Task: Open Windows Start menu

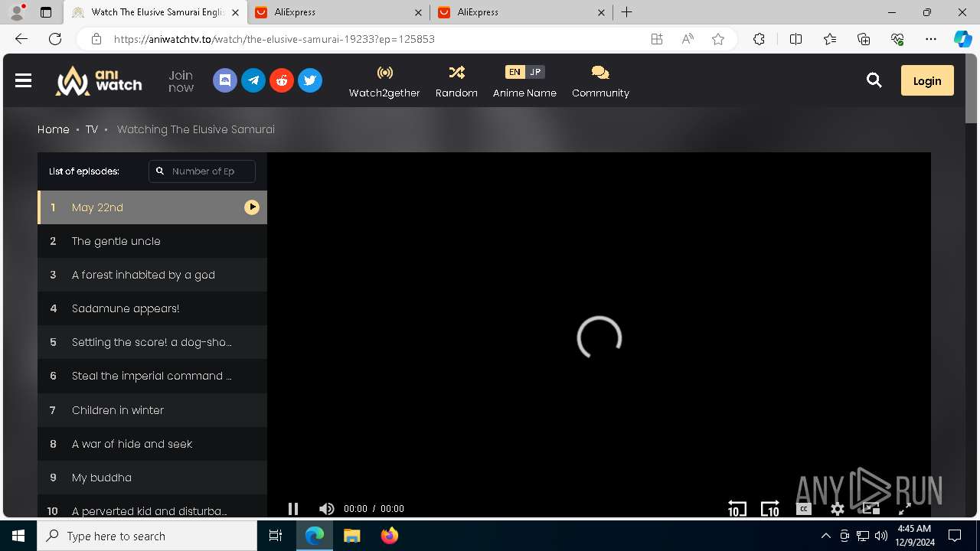Action: (x=18, y=536)
